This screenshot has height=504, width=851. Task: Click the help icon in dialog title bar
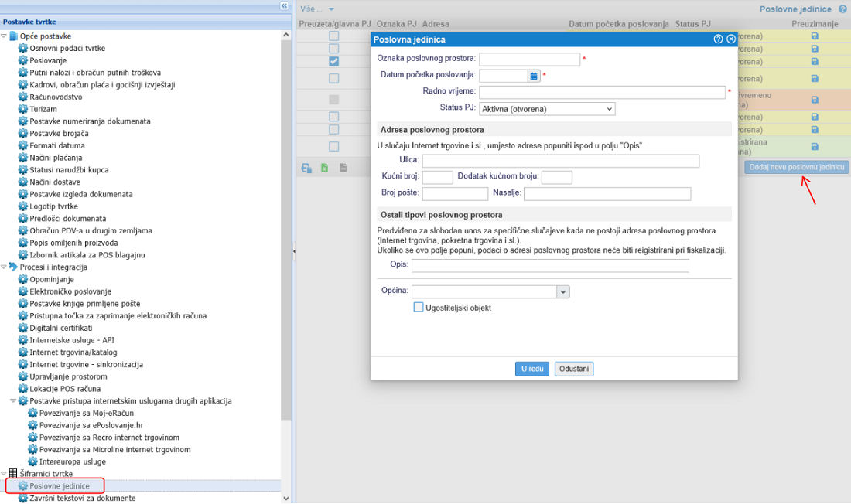point(719,39)
